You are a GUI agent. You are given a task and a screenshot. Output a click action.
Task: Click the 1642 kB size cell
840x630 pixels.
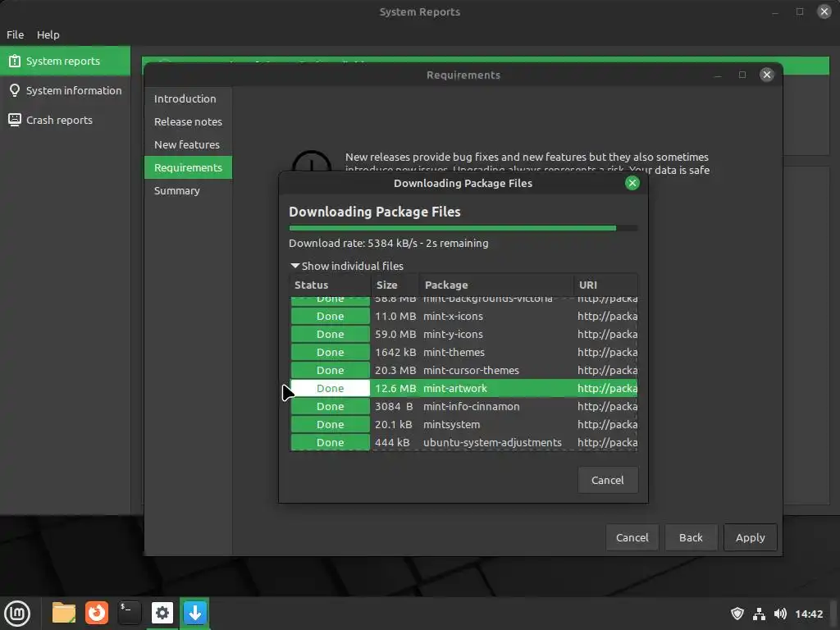pyautogui.click(x=395, y=353)
